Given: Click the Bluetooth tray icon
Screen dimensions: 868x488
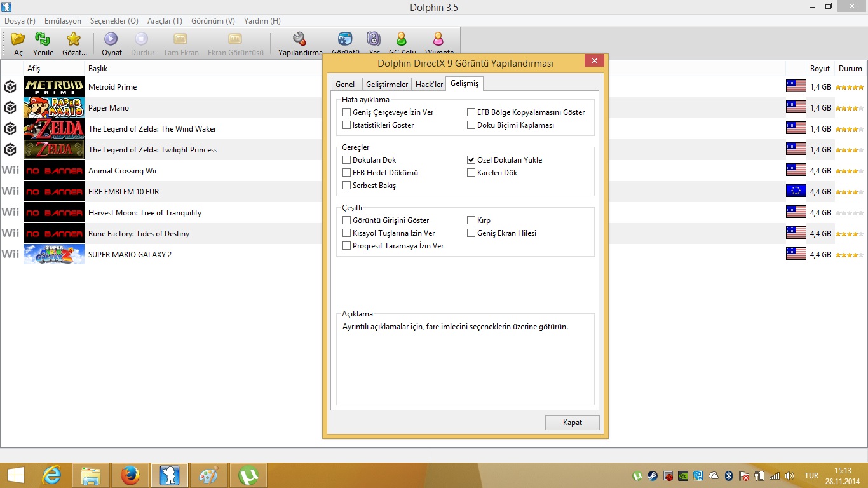Looking at the screenshot, I should [x=729, y=476].
